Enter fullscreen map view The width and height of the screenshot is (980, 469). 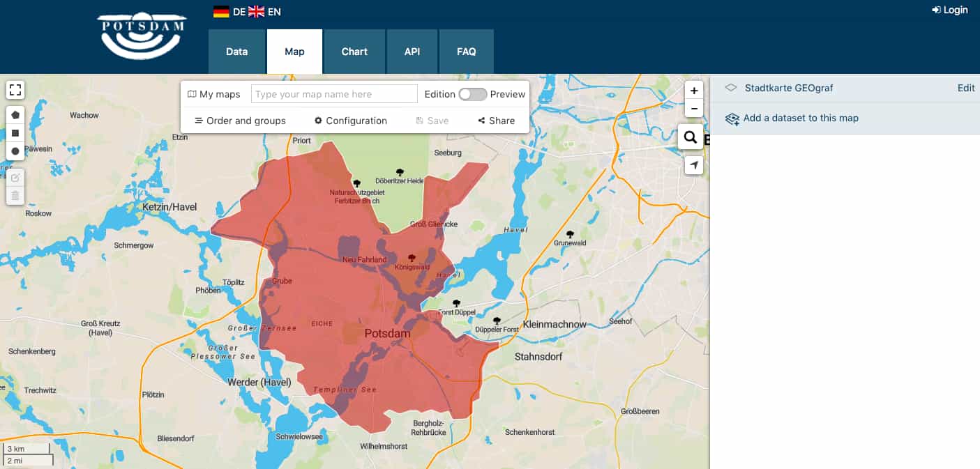click(x=15, y=90)
